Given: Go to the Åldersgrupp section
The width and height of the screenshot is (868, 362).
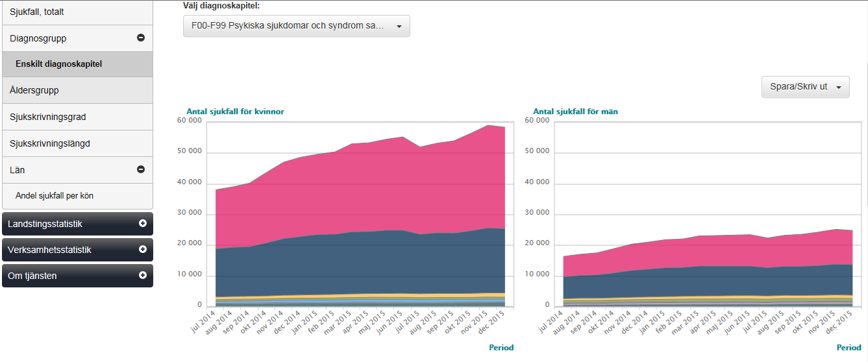Looking at the screenshot, I should tap(77, 90).
